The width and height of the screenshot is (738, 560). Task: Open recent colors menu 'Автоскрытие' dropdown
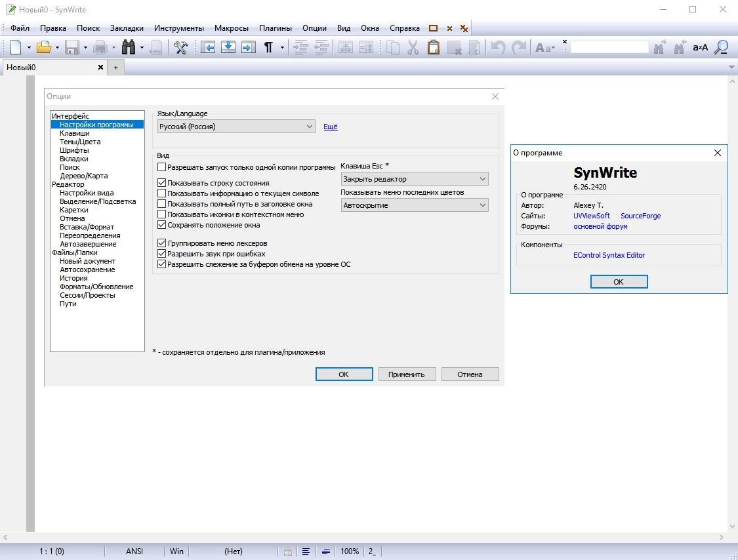(x=415, y=205)
